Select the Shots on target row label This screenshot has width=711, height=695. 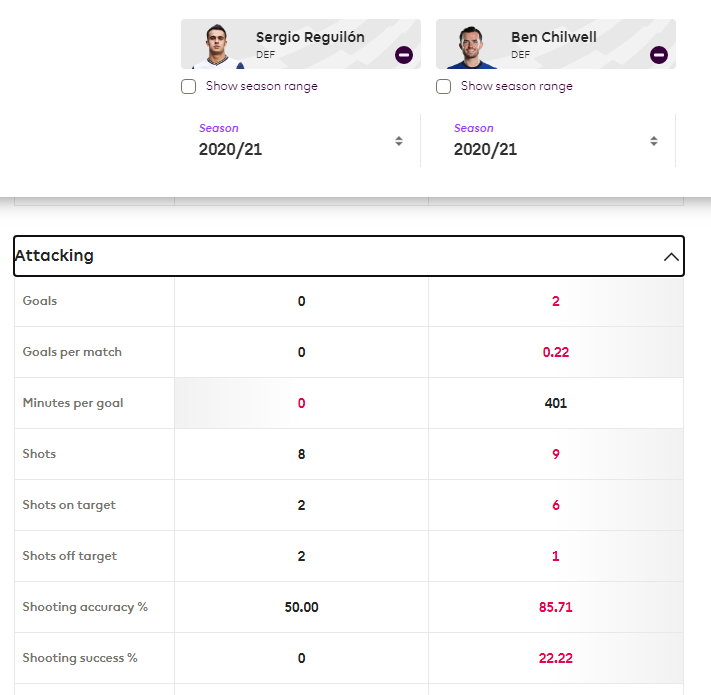[x=69, y=505]
